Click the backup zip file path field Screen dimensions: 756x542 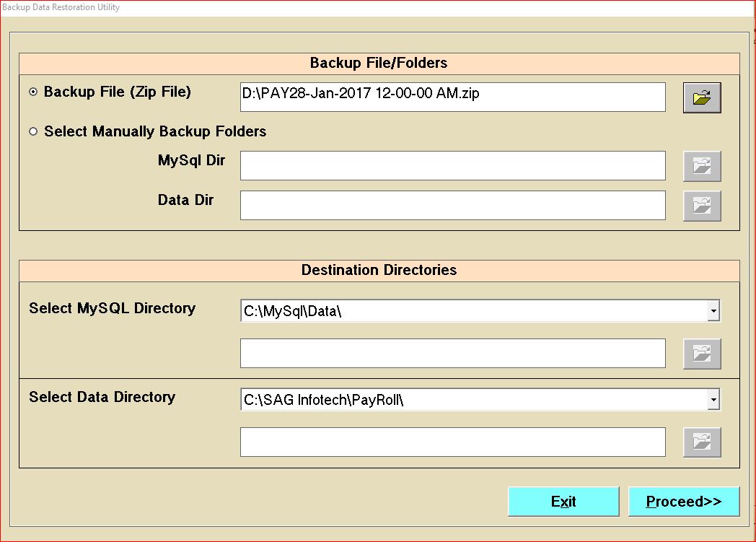click(452, 97)
